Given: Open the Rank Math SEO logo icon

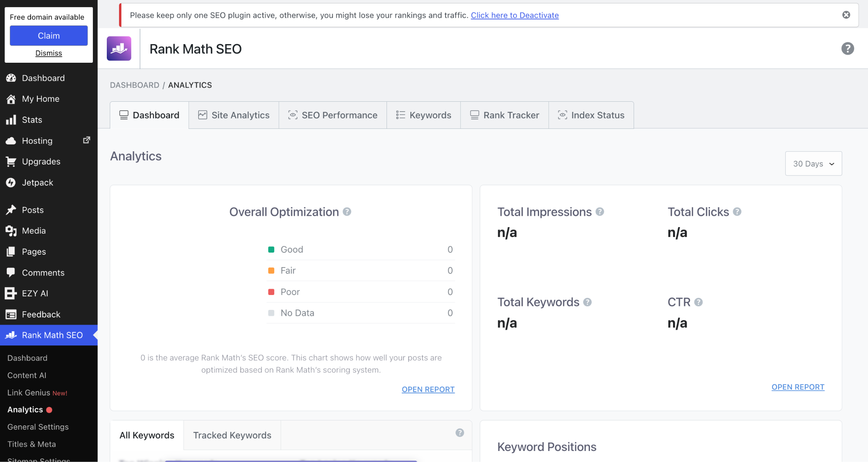Looking at the screenshot, I should (x=119, y=49).
